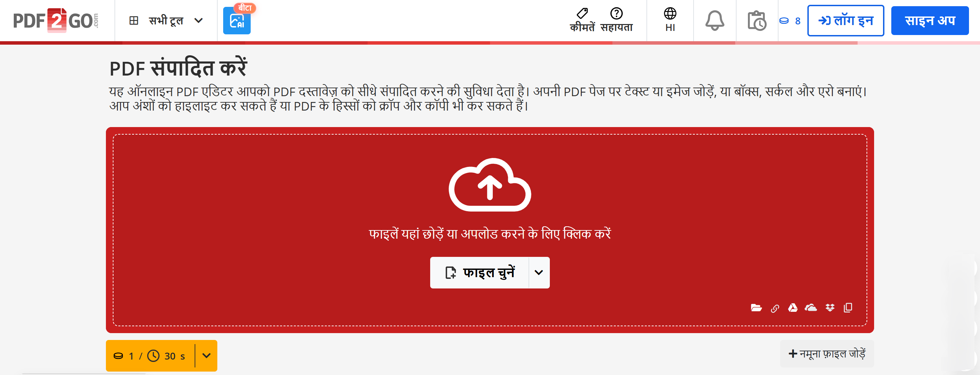
Task: Click the फाइल चुनें button
Action: coord(479,272)
